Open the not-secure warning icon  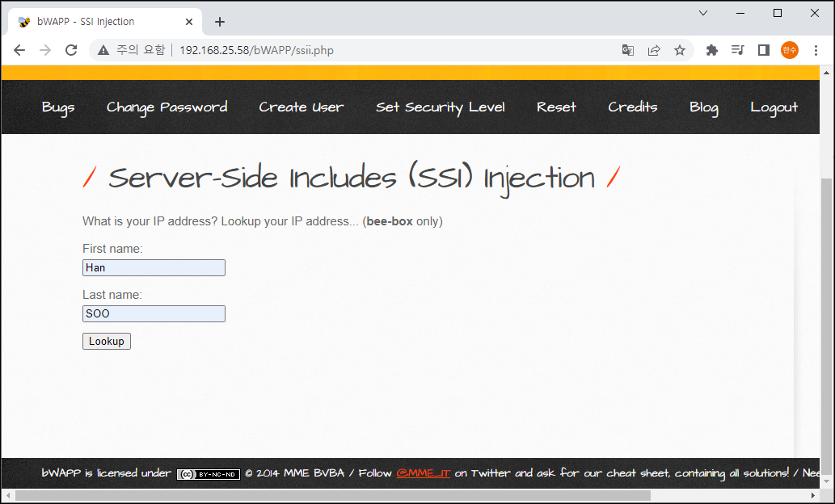[x=103, y=50]
